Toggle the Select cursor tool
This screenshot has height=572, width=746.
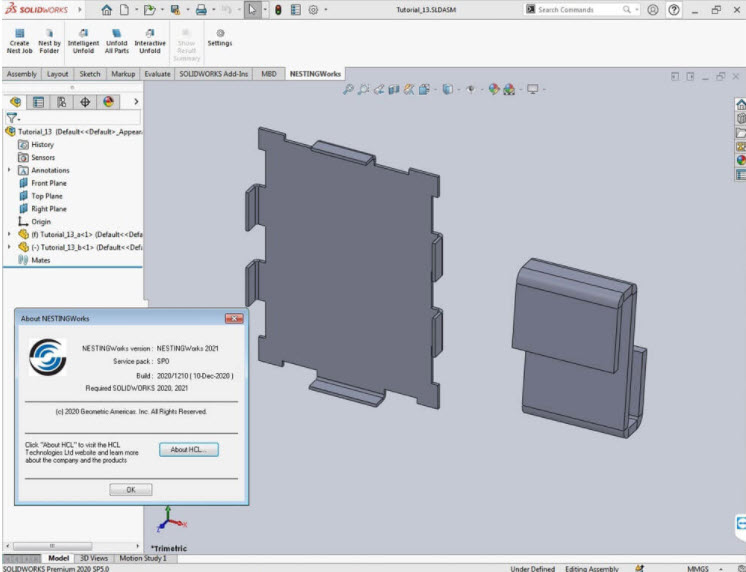click(253, 10)
